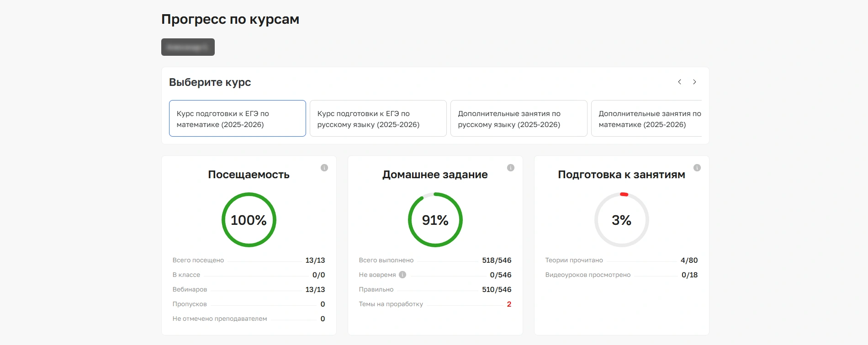Click the 100% attendance progress ring
868x345 pixels.
tap(249, 220)
